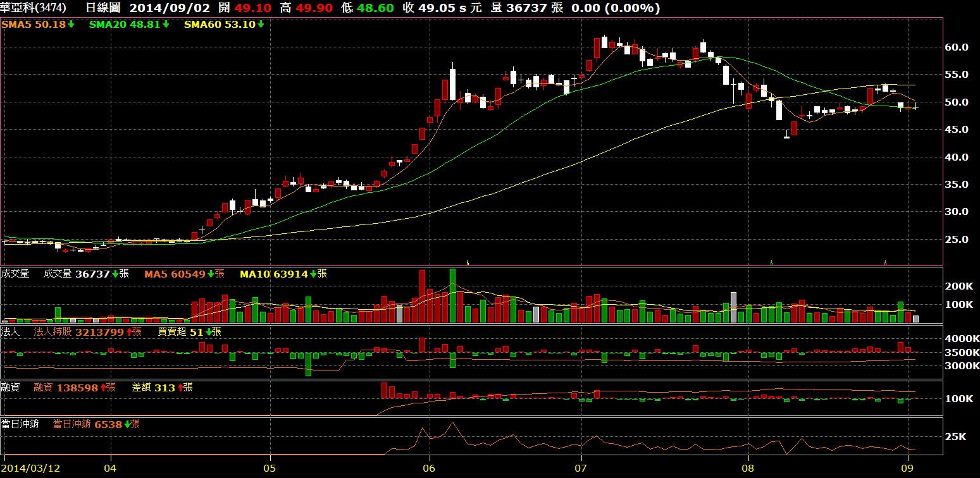
Task: Click the 2014/09/02 date in the header
Action: [170, 8]
